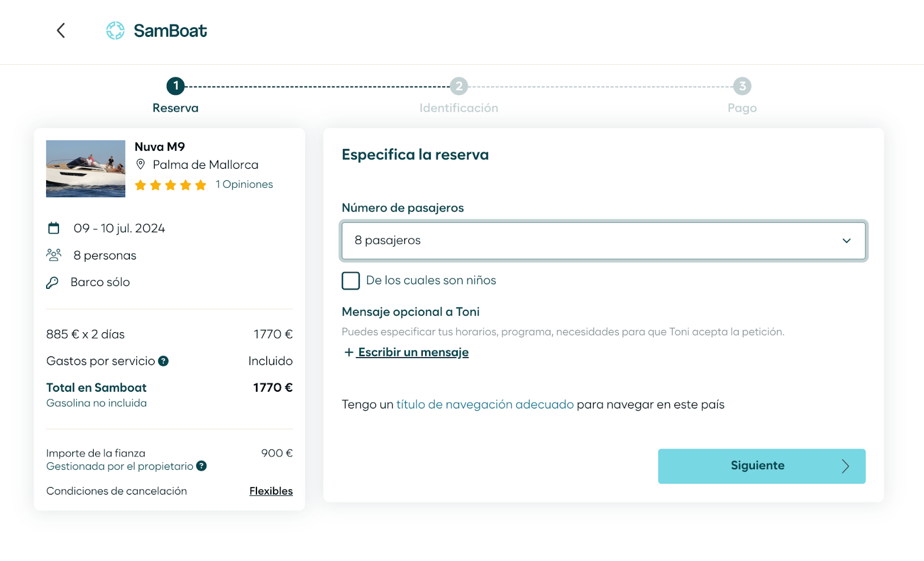Click the people icon by 8 personas
Image resolution: width=924 pixels, height=561 pixels.
coord(54,255)
